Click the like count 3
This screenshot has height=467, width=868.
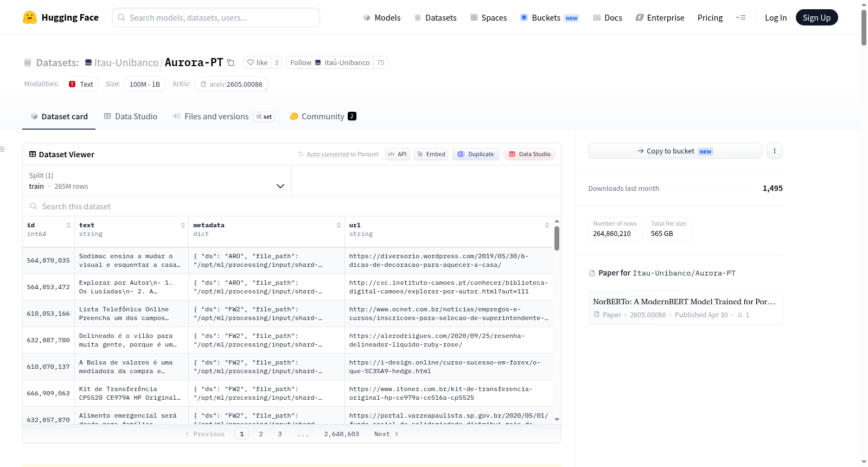tap(276, 62)
